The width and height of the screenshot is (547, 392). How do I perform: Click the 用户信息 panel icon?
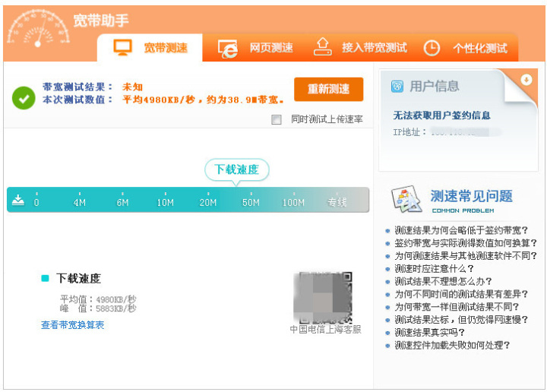click(397, 87)
